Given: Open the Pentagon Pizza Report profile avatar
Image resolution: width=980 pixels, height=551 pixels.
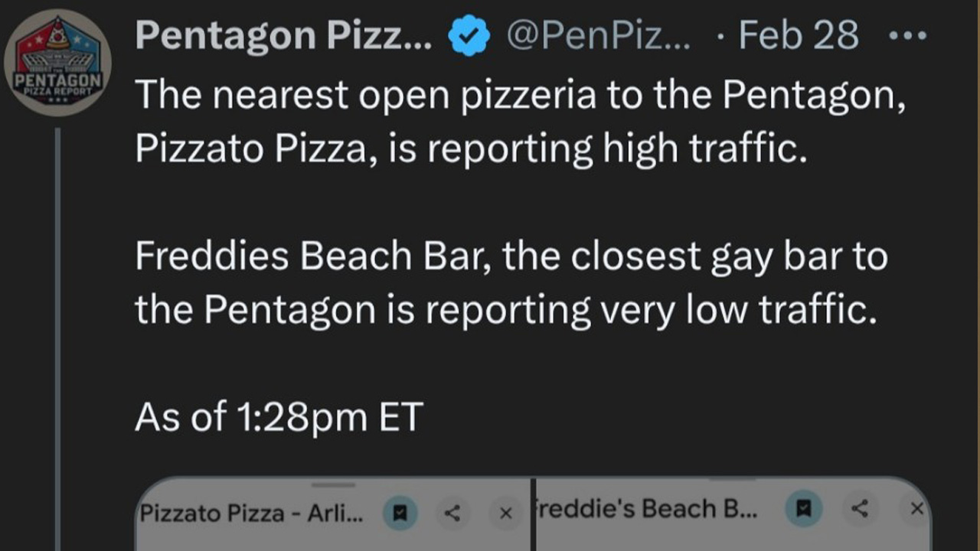Looking at the screenshot, I should (x=57, y=63).
